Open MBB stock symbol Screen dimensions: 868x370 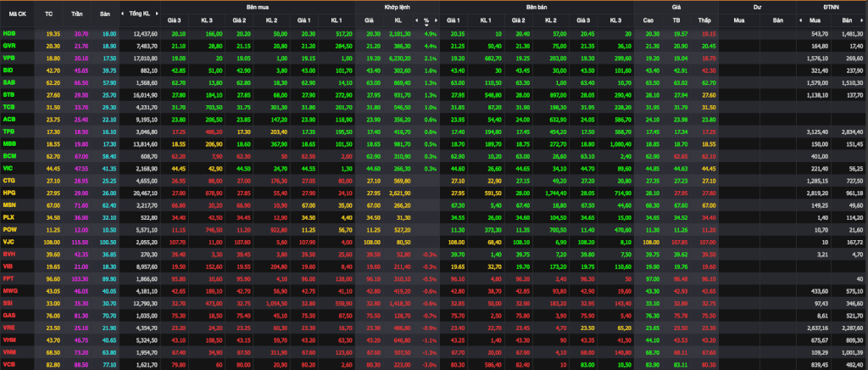[x=8, y=143]
